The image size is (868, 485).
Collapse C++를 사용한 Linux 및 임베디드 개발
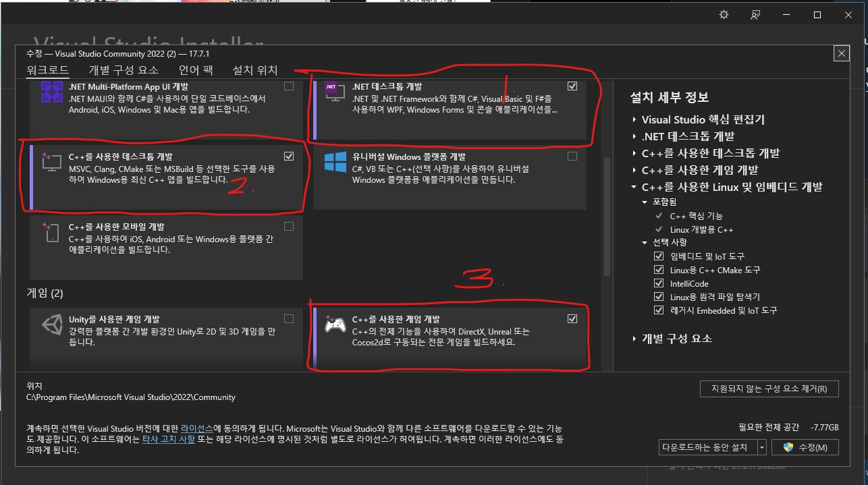point(634,187)
